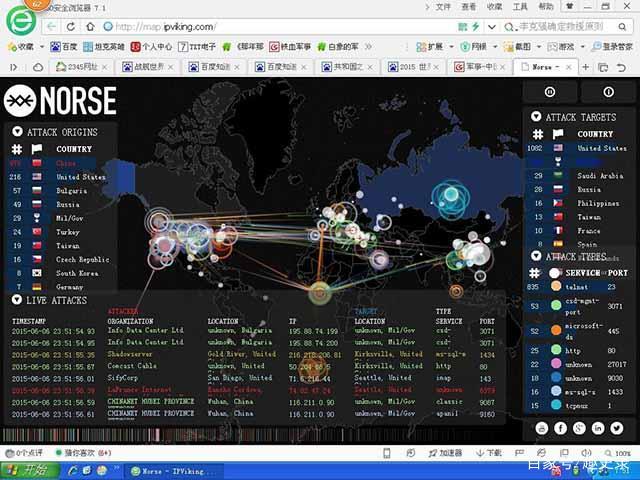Open the info button next to pause
This screenshot has width=640, height=480.
tap(608, 92)
